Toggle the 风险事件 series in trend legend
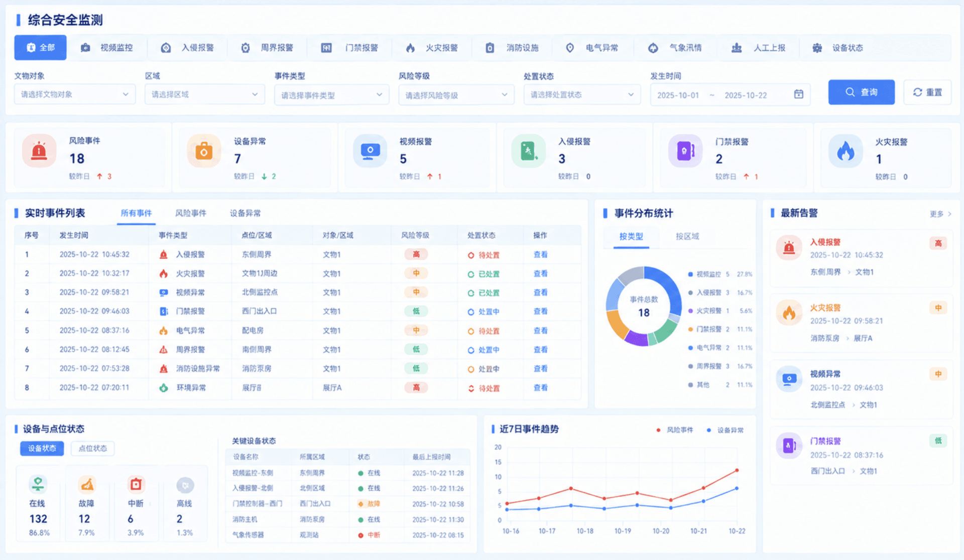The height and width of the screenshot is (560, 964). [674, 430]
